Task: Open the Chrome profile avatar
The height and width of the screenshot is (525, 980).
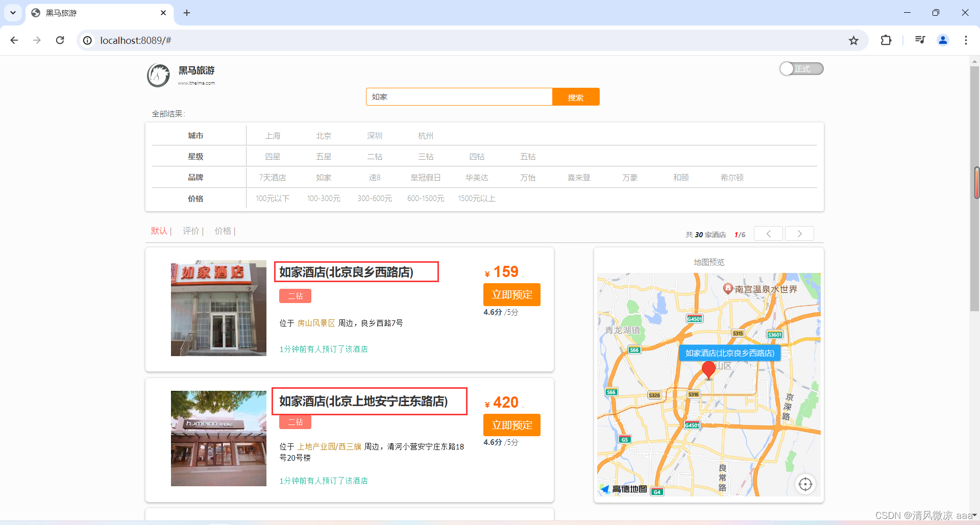Action: [943, 40]
